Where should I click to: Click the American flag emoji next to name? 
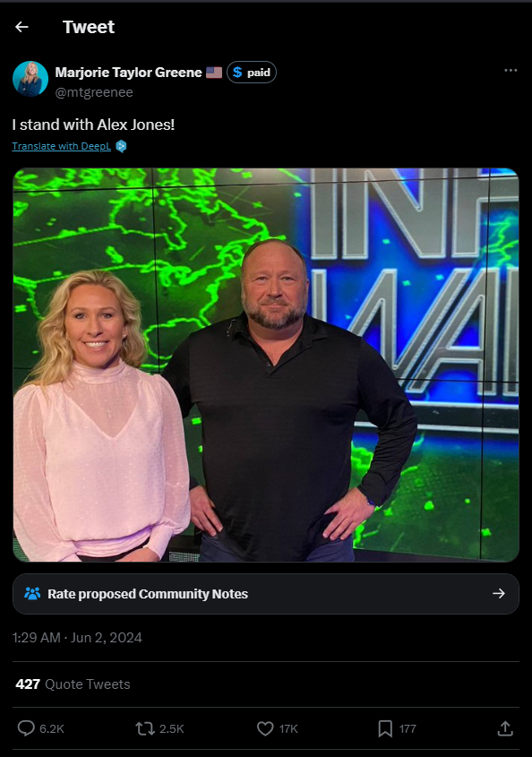pos(214,73)
